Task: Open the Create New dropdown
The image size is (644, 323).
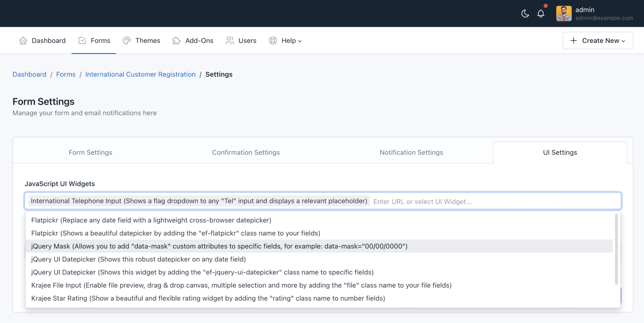Action: pyautogui.click(x=598, y=41)
